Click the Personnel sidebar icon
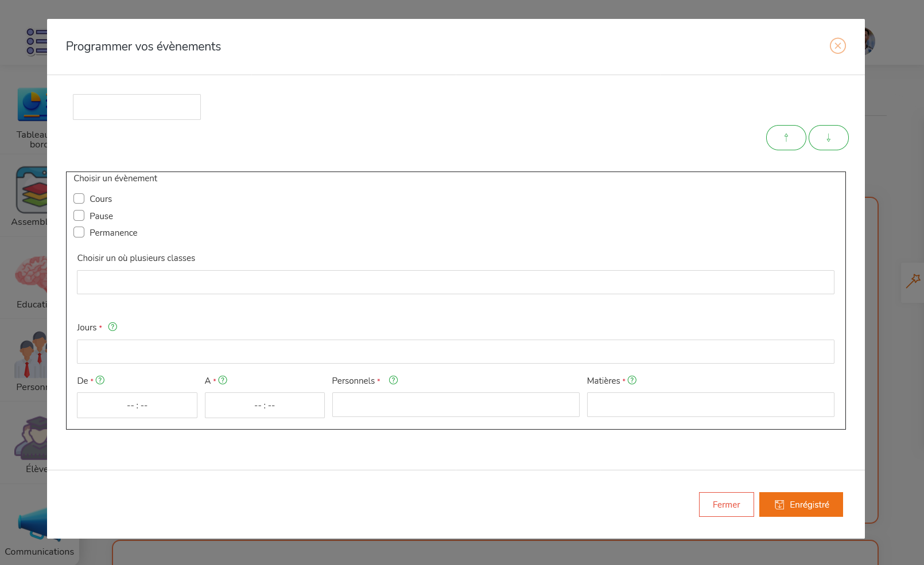Screen dimensions: 924x565 point(32,356)
